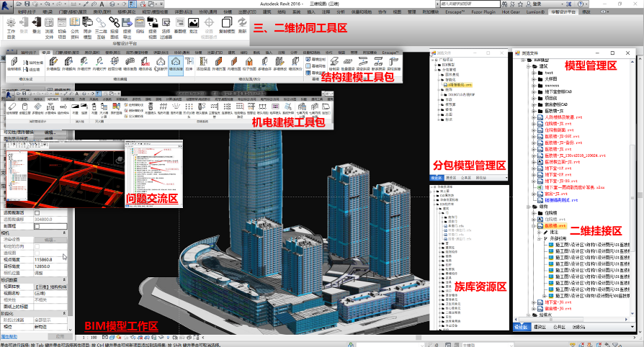This screenshot has width=644, height=347.
Task: Open the Fuzor Plugin ribbon tab
Action: coord(483,12)
